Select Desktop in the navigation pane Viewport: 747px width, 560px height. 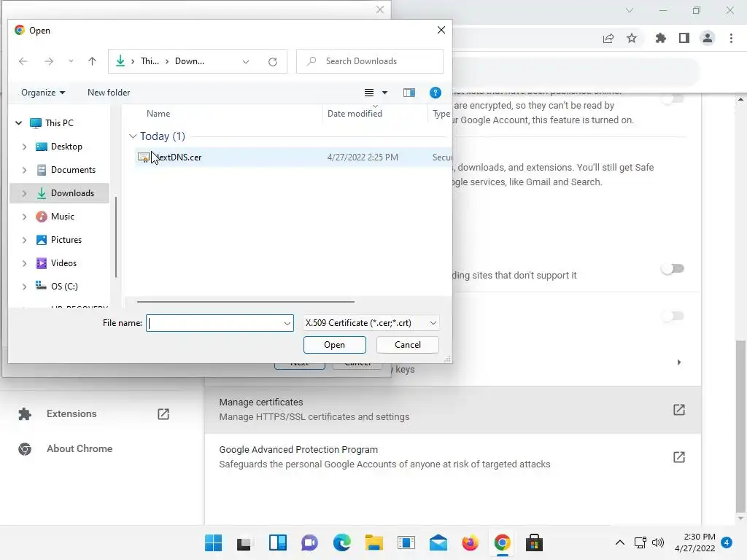coord(66,146)
